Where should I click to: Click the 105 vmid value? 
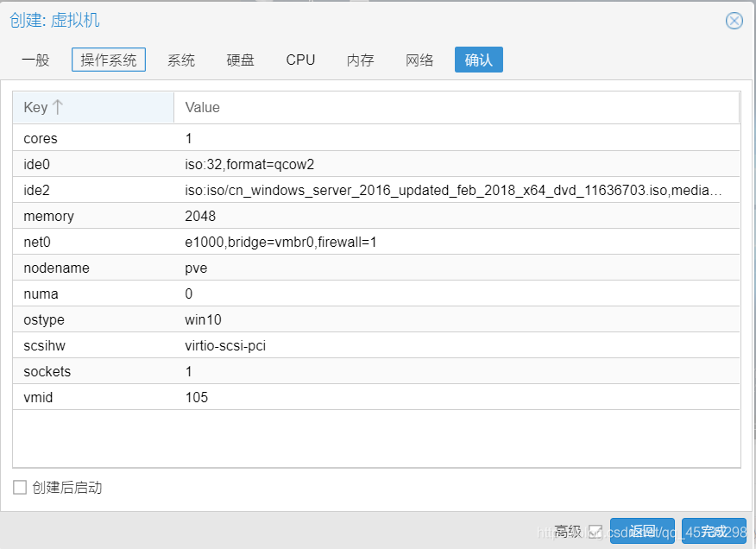196,398
